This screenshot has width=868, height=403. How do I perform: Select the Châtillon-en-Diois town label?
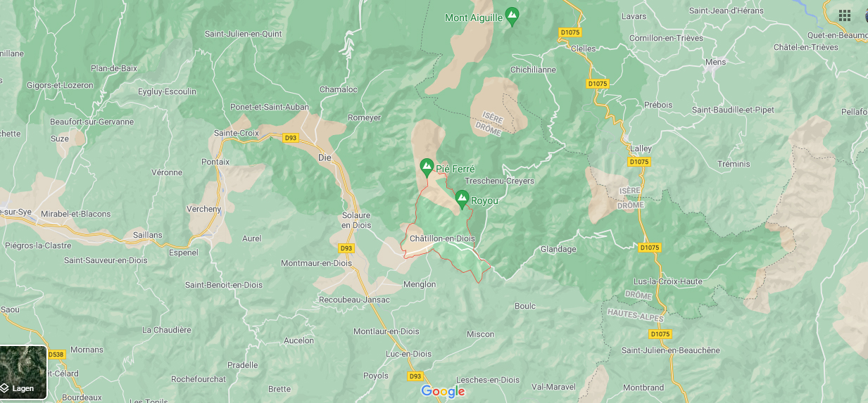(442, 238)
